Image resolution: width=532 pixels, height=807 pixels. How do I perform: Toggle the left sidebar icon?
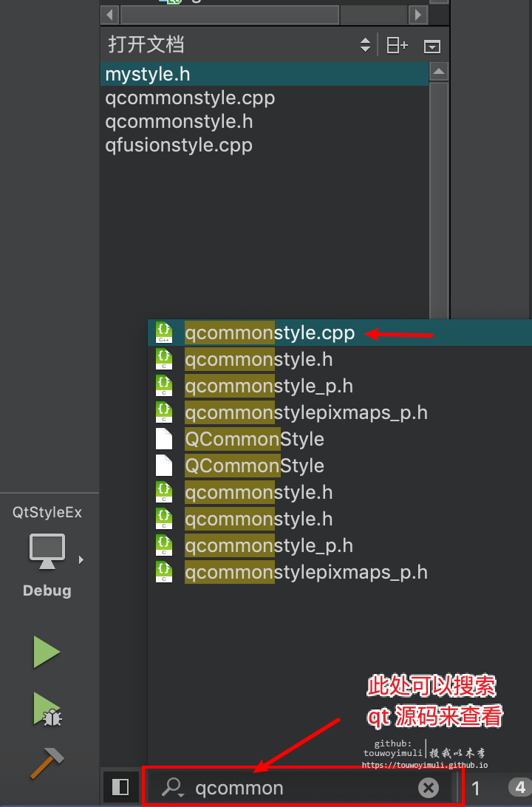tap(120, 787)
